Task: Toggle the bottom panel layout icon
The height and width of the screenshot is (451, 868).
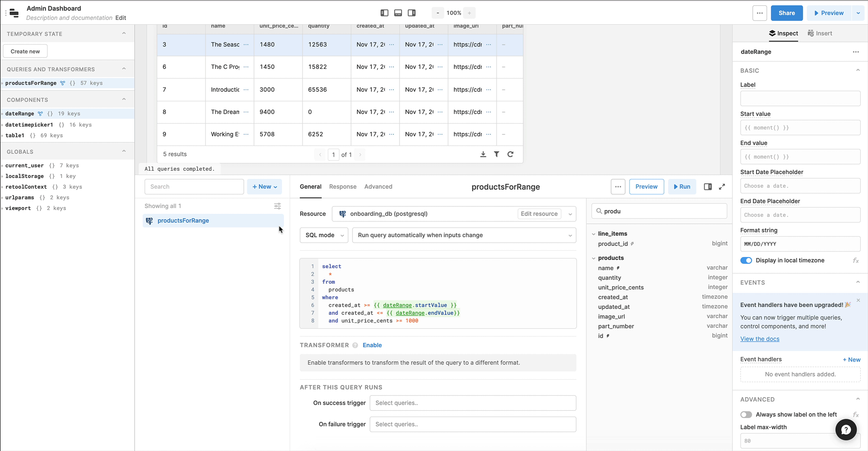Action: tap(398, 13)
